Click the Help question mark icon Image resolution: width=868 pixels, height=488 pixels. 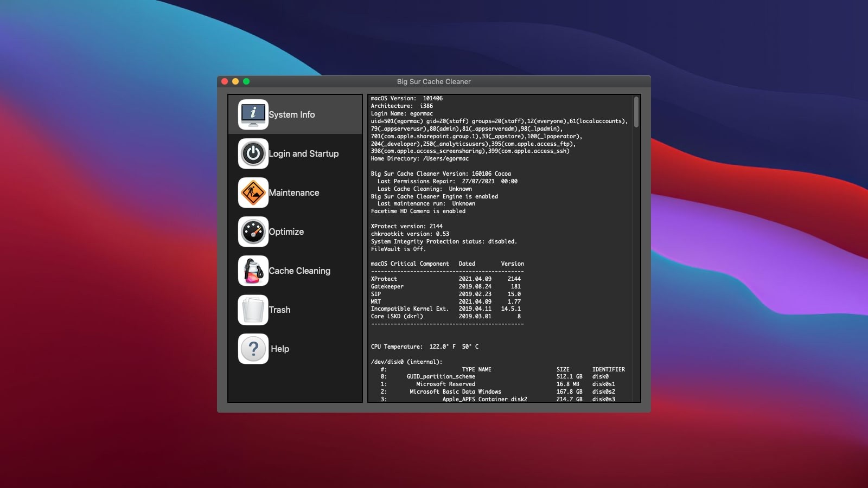pyautogui.click(x=253, y=349)
